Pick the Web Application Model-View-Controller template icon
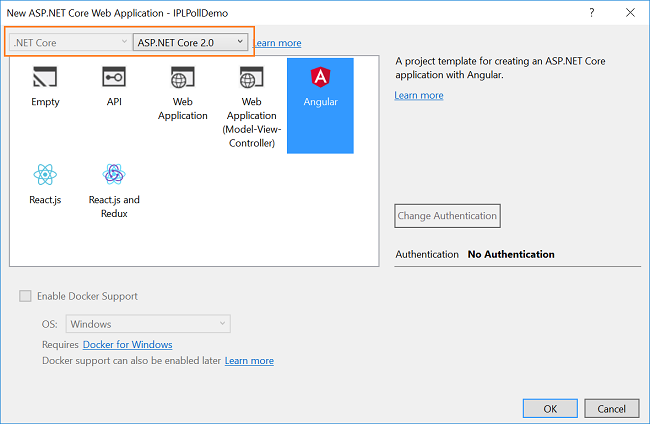This screenshot has width=650, height=424. click(251, 77)
